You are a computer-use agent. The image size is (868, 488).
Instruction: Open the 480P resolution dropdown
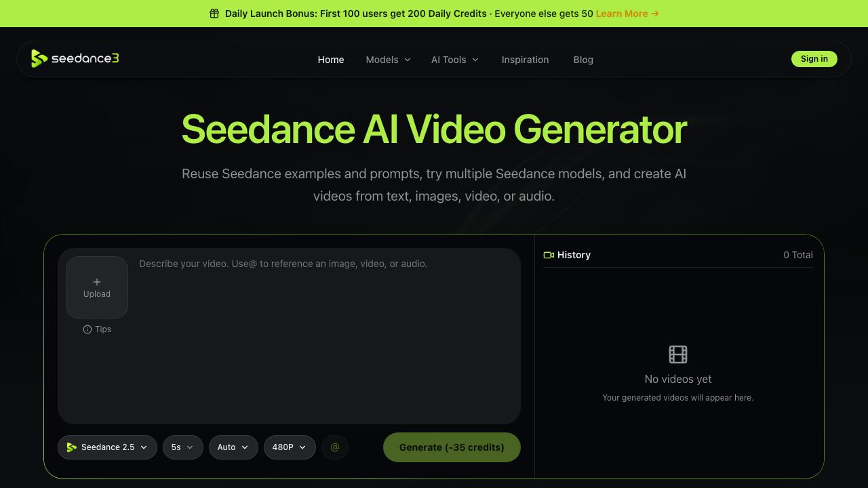tap(290, 447)
